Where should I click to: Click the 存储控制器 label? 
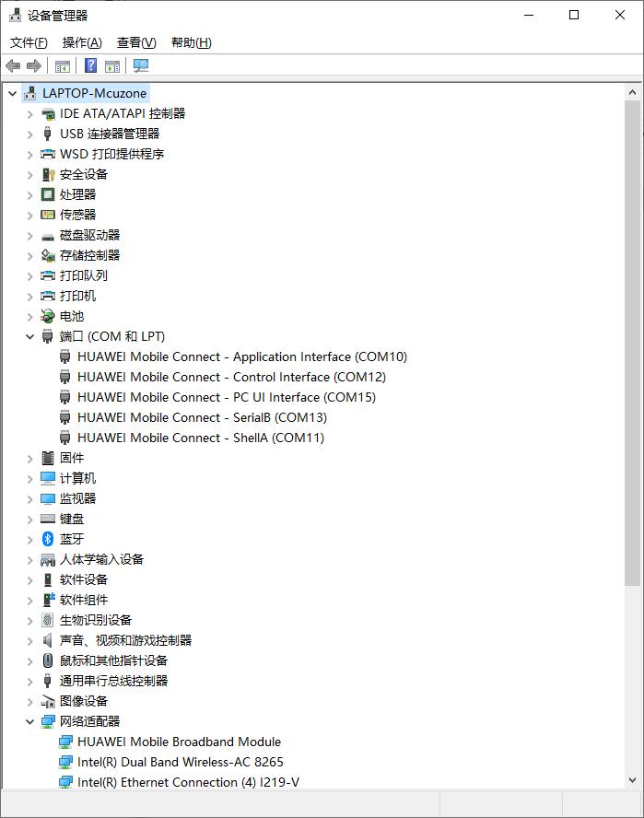pos(89,255)
